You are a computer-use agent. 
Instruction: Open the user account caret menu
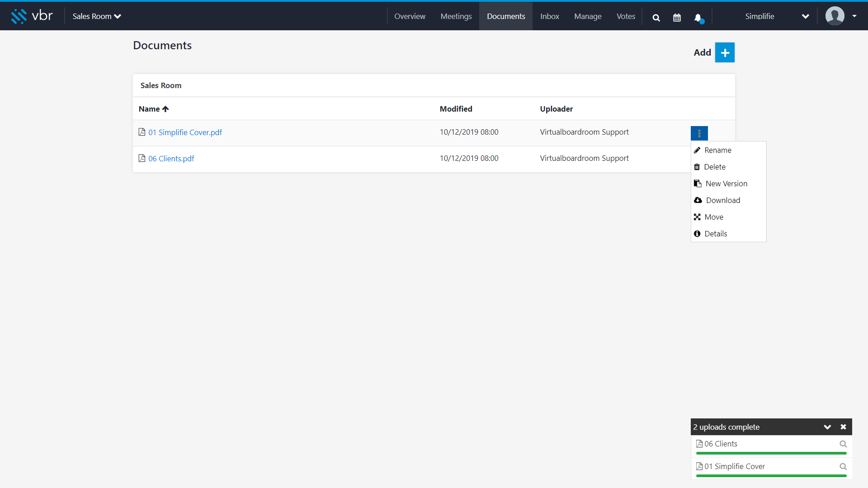[x=854, y=16]
